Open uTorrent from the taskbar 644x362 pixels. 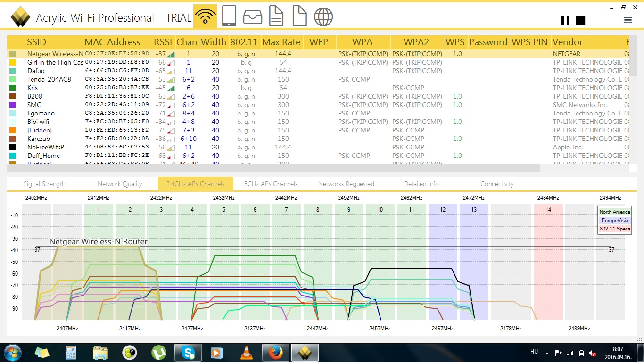159,352
